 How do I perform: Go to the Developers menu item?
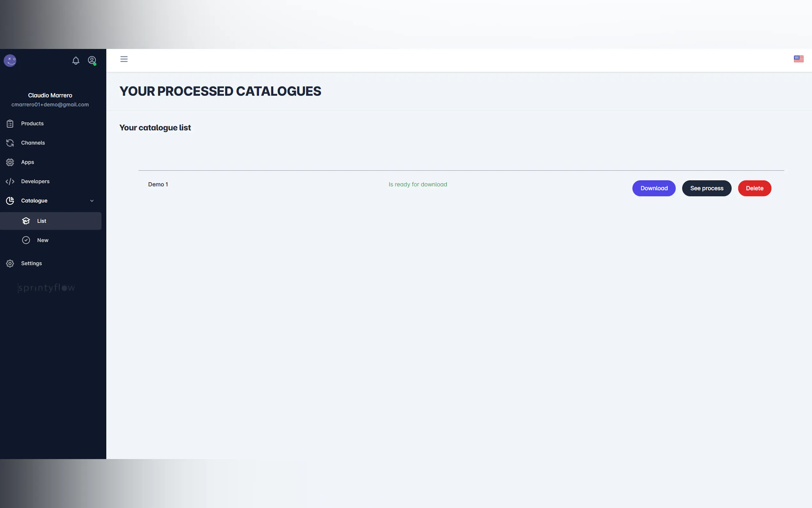coord(35,181)
